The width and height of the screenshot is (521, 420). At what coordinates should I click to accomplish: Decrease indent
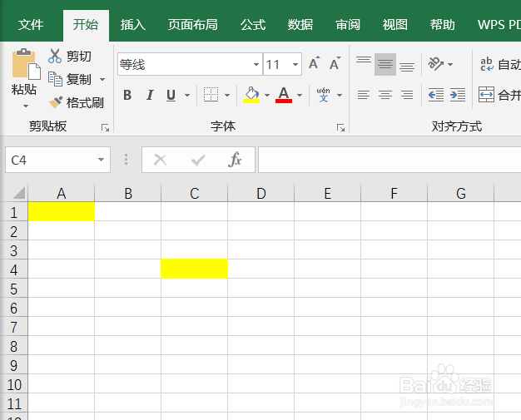436,96
